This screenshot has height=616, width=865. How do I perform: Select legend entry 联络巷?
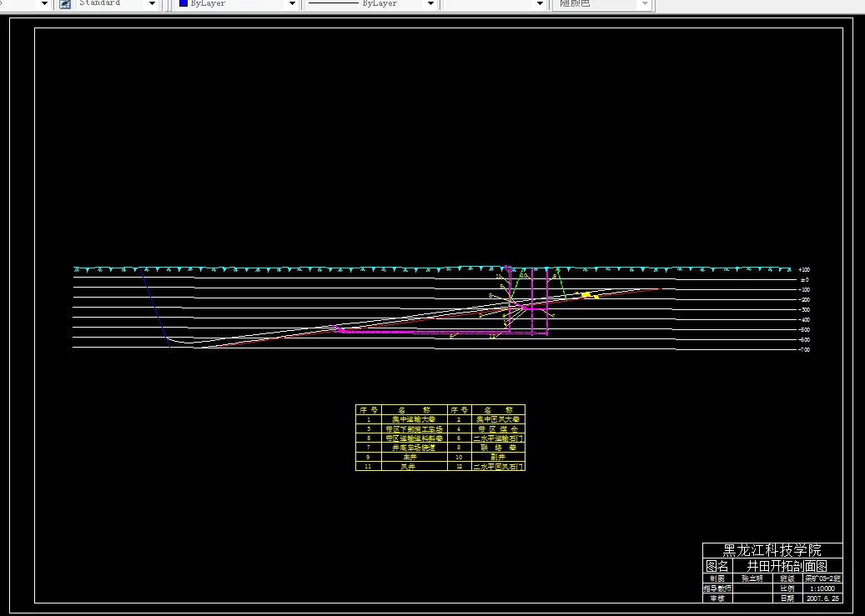click(498, 448)
